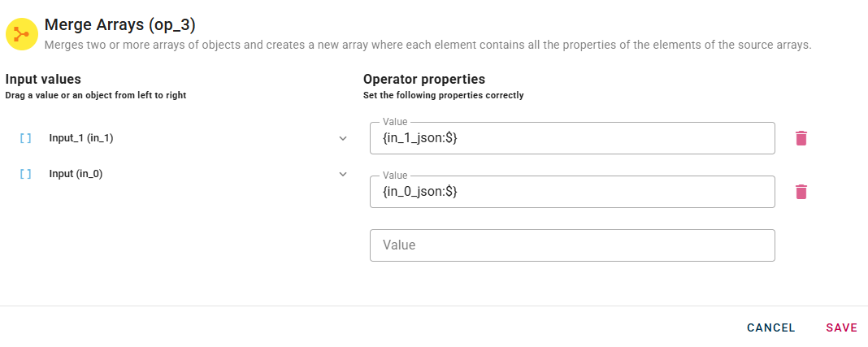Screen dimensions: 868x347
Task: Click the yellow Merge Arrays operator icon
Action: (x=22, y=34)
